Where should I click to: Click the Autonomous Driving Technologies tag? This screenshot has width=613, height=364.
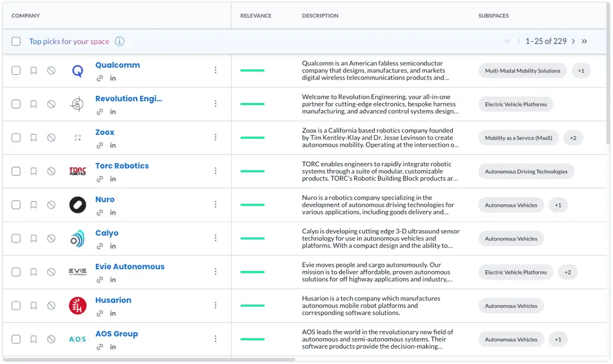526,171
